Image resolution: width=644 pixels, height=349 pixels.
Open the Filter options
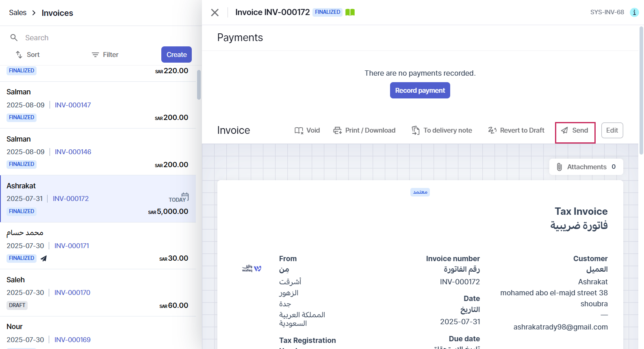(x=105, y=55)
